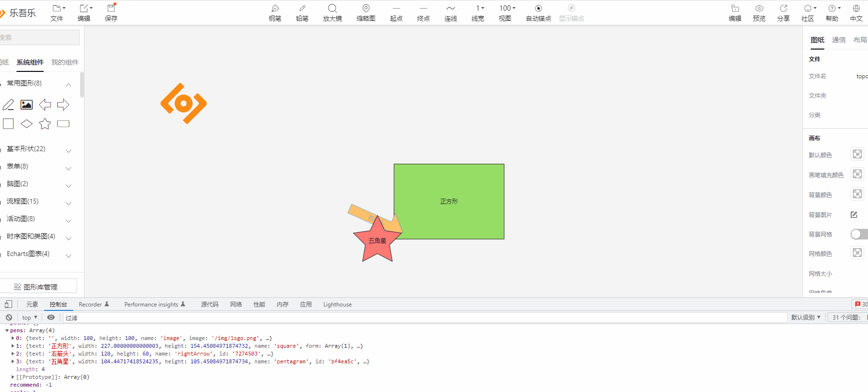The height and width of the screenshot is (392, 868).
Task: Open DevTools 网络 tab
Action: (x=236, y=305)
